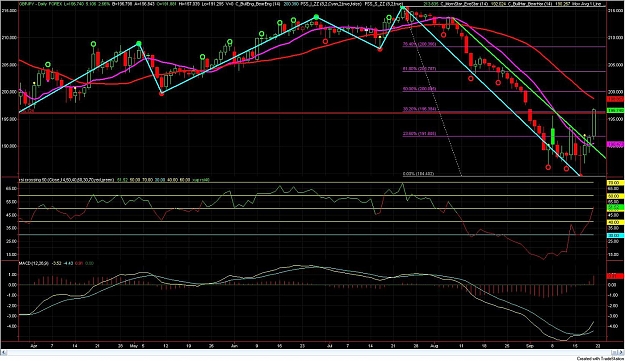The width and height of the screenshot is (625, 361).
Task: Click the 'Aug' date label on time axis
Action: click(434, 346)
